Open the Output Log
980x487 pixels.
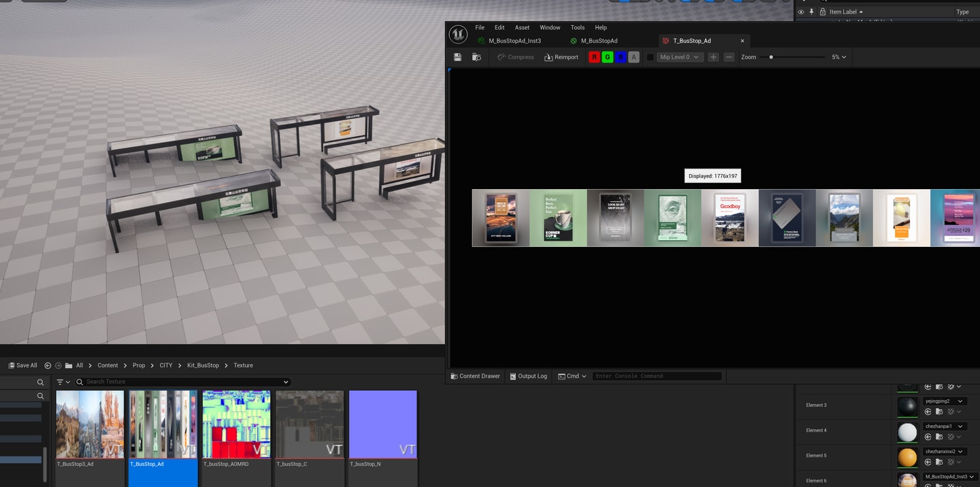coord(528,376)
